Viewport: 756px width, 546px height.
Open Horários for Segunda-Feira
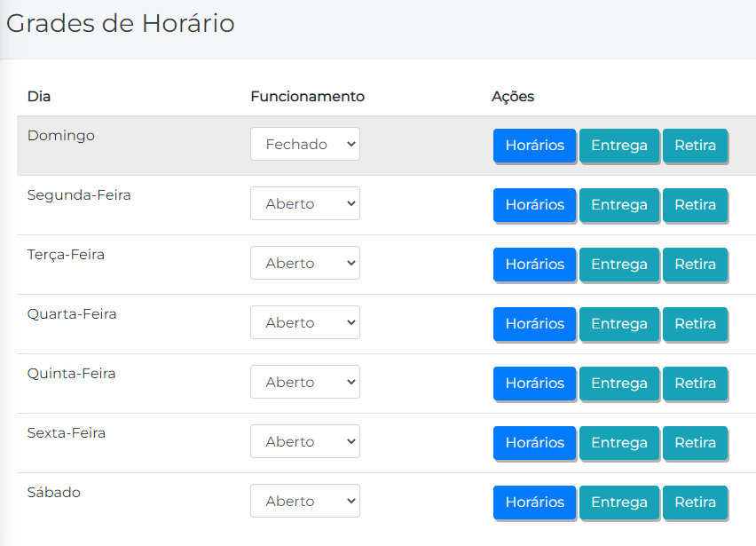click(534, 205)
